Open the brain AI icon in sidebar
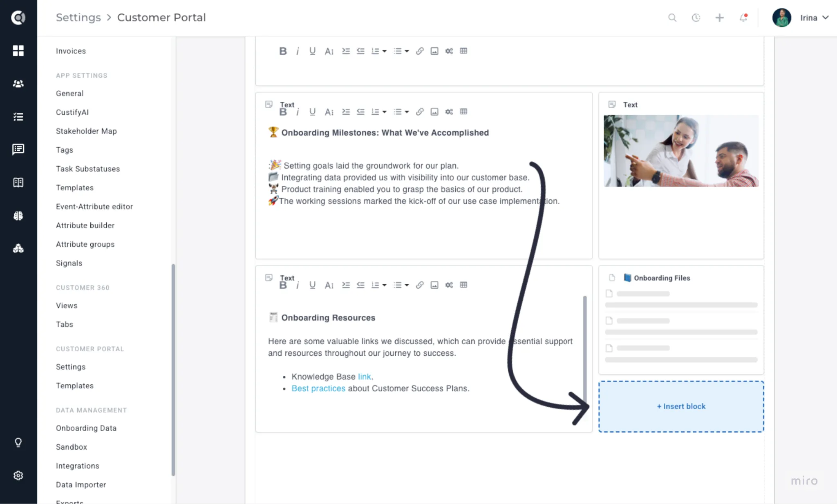The height and width of the screenshot is (504, 837). click(18, 216)
